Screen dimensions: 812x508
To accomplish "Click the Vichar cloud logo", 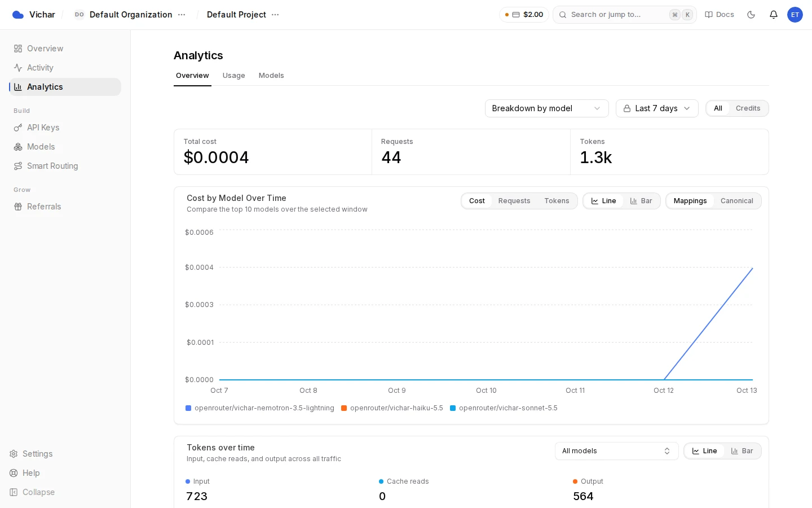I will coord(18,15).
